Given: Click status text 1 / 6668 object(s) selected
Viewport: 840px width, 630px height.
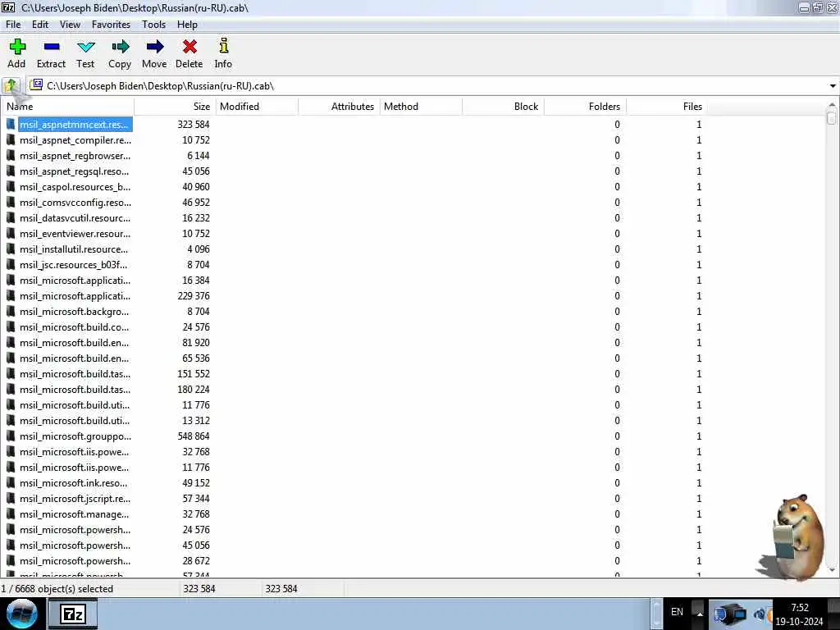Looking at the screenshot, I should click(57, 589).
